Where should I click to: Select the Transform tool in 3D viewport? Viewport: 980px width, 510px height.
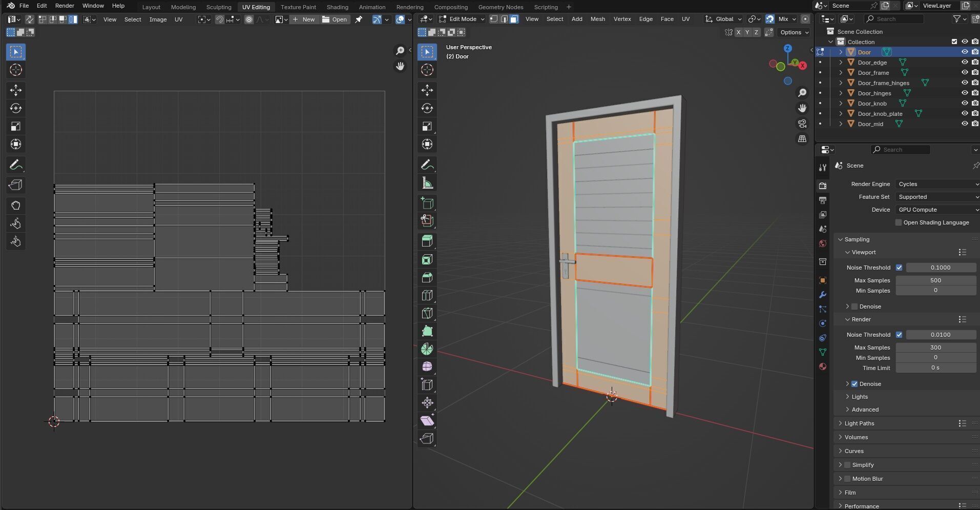[427, 144]
